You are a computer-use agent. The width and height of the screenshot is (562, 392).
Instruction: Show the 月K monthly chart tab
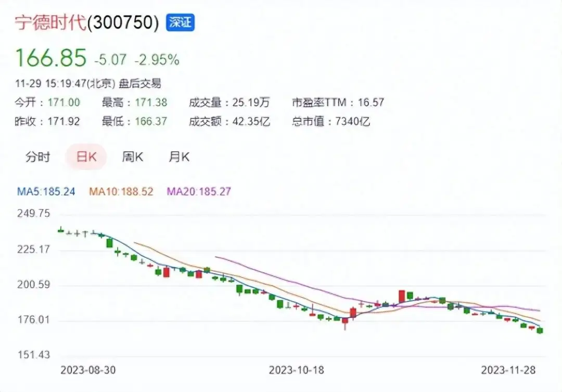point(179,157)
